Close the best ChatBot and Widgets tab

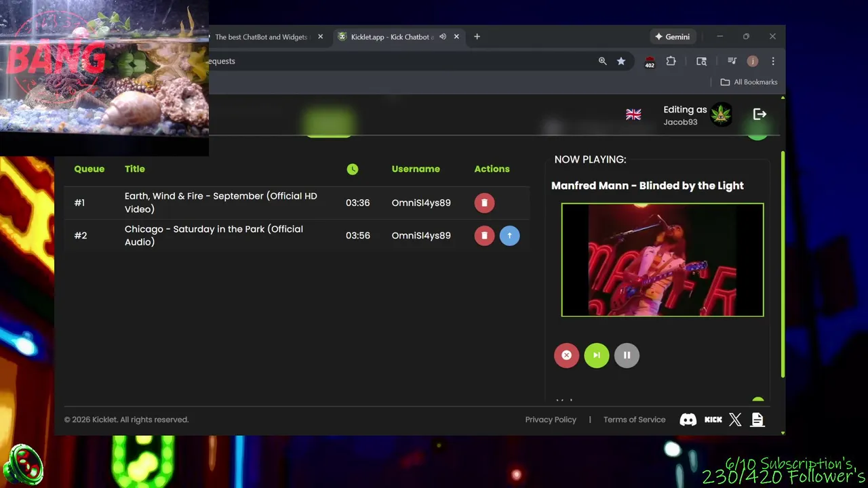(320, 37)
